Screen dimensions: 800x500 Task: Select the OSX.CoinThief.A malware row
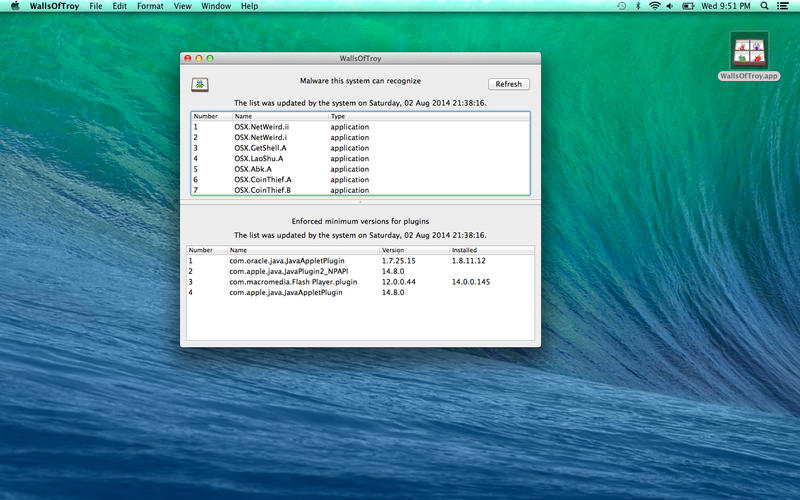click(x=264, y=180)
